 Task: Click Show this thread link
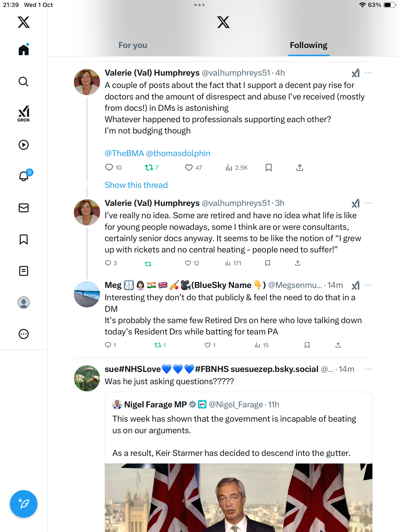click(x=136, y=185)
